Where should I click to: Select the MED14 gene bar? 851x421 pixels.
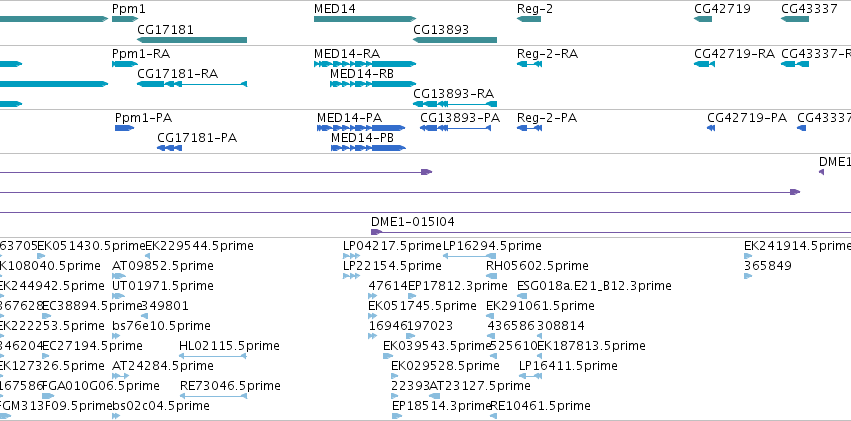coord(365,19)
